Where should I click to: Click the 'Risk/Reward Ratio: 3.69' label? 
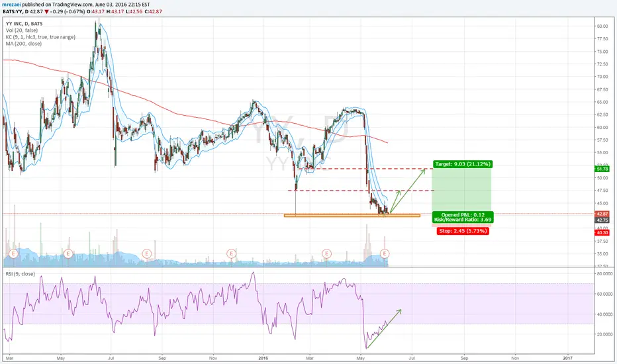[463, 220]
